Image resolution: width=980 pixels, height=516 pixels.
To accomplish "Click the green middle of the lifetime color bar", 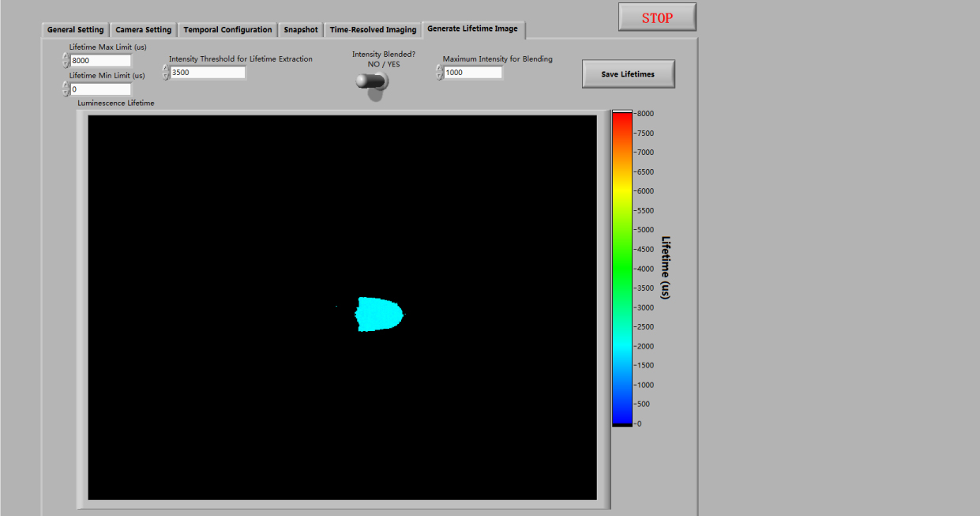I will [x=621, y=249].
